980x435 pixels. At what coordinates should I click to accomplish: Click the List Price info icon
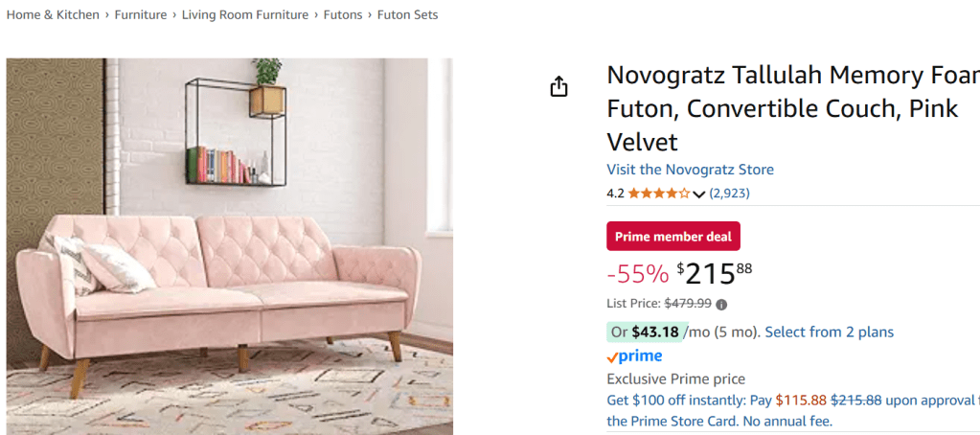pos(721,304)
